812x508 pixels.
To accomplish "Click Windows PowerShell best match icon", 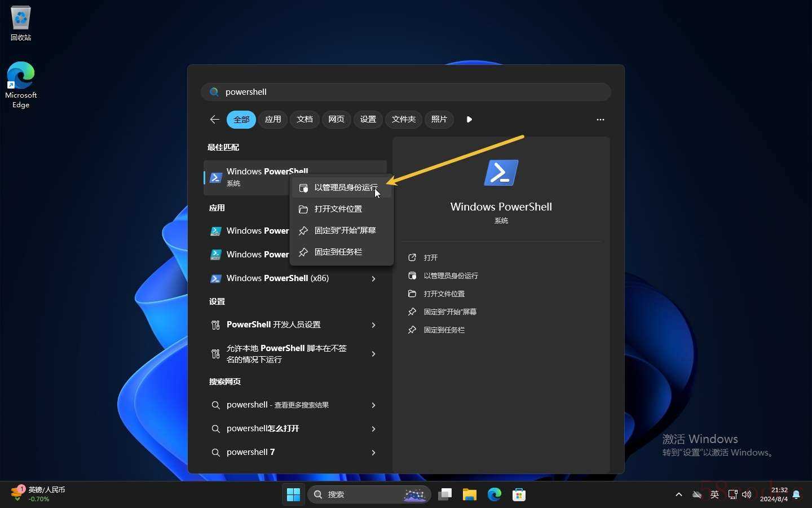I will pyautogui.click(x=215, y=177).
